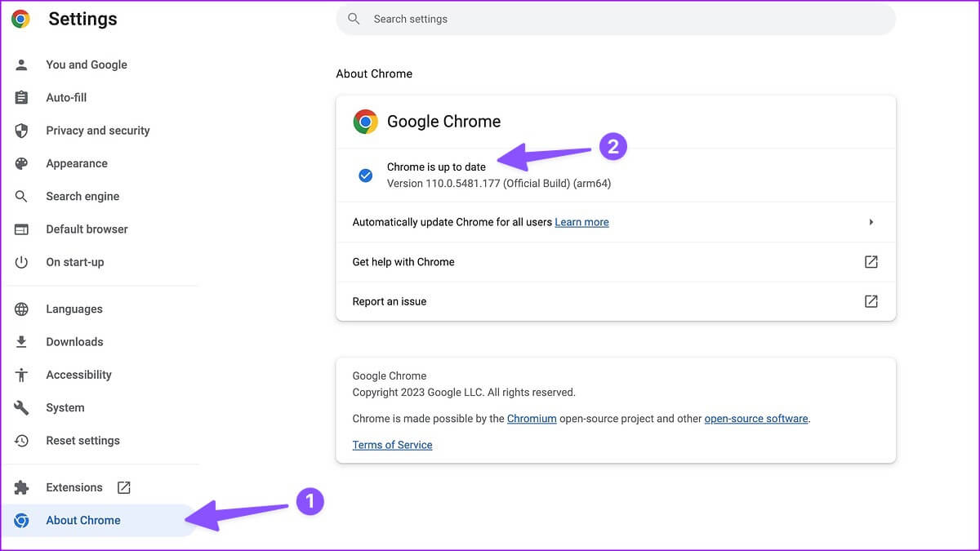
Task: Click the Google Chrome logo in card
Action: coord(365,122)
